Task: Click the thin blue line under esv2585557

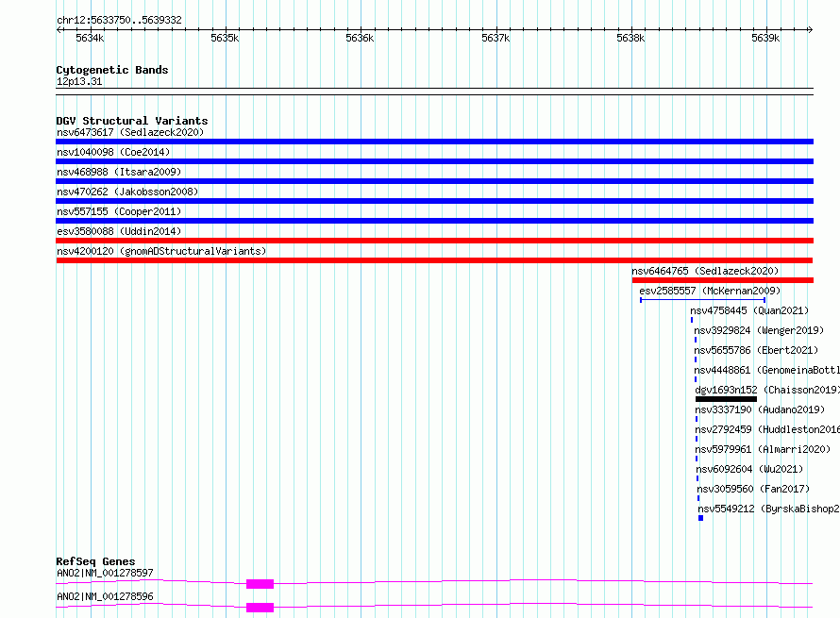Action: [x=703, y=300]
